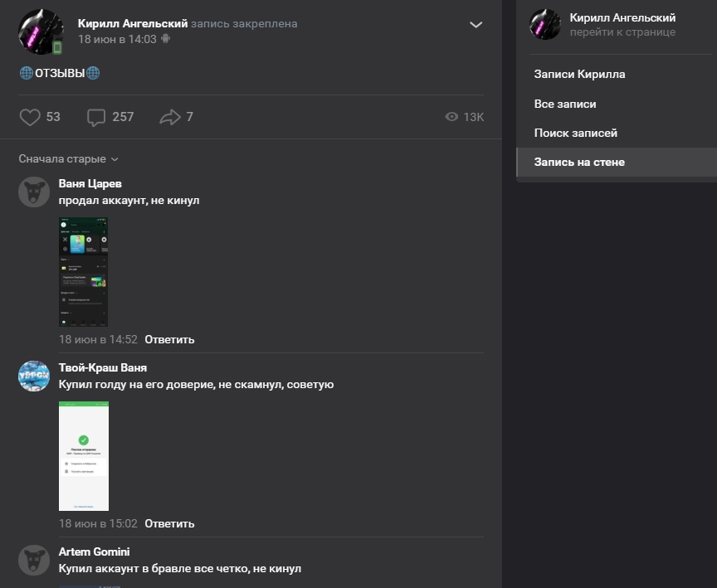
Task: Open Ваня Царев's attached dark screenshot
Action: 83,272
